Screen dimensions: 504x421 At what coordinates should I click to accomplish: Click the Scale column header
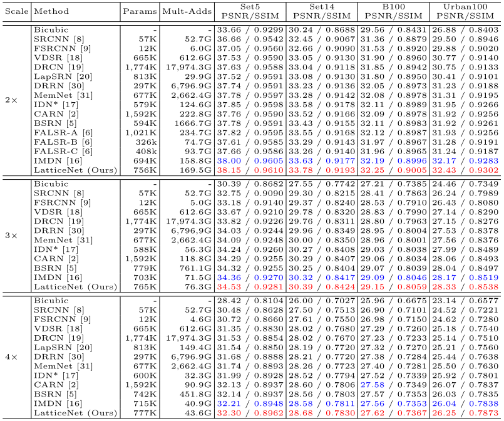[x=17, y=11]
